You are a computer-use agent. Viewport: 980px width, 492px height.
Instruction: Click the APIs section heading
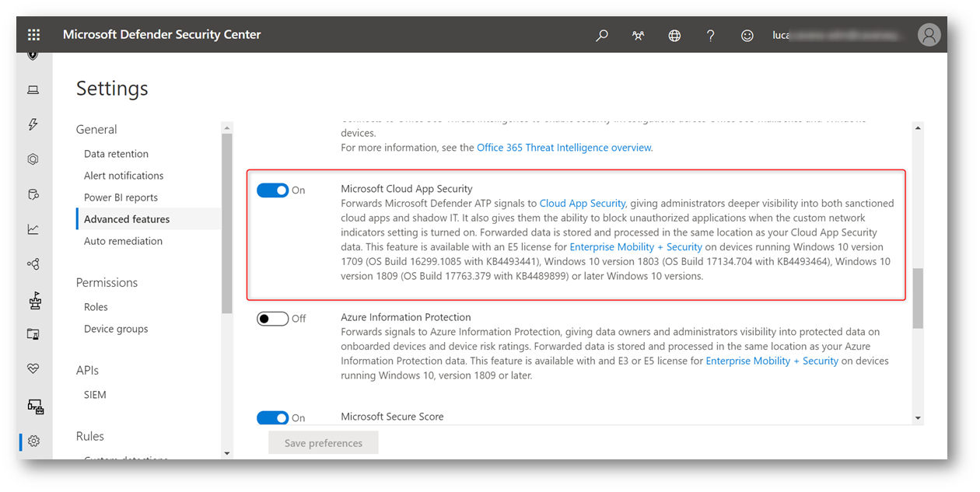click(x=87, y=371)
